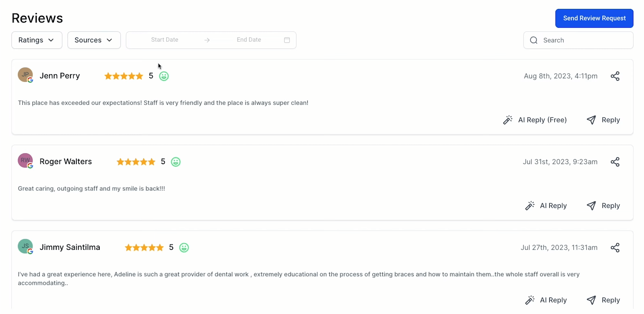Reply to Jenn Perry's review
644x314 pixels.
coord(603,120)
